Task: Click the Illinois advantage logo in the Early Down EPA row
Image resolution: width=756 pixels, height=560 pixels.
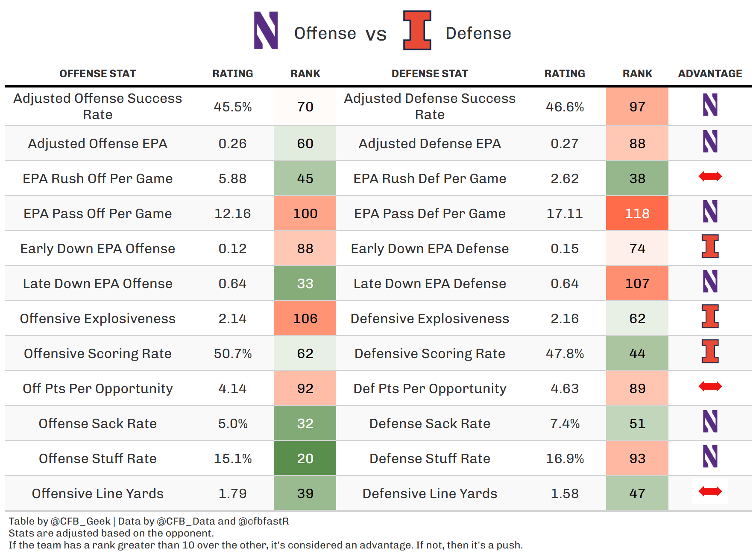Action: coord(710,246)
